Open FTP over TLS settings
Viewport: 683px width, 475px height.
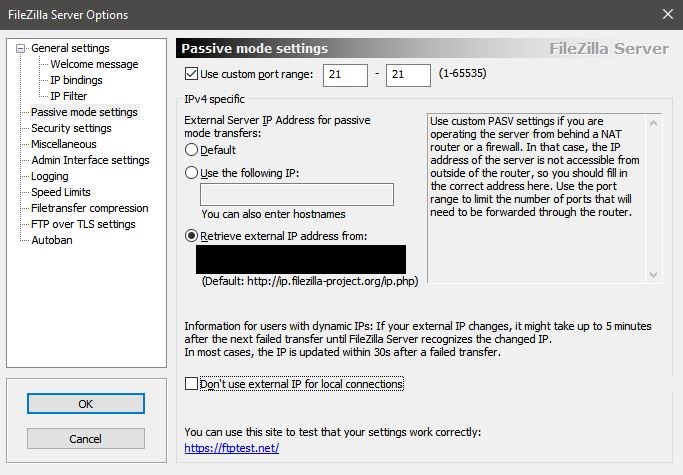point(83,224)
